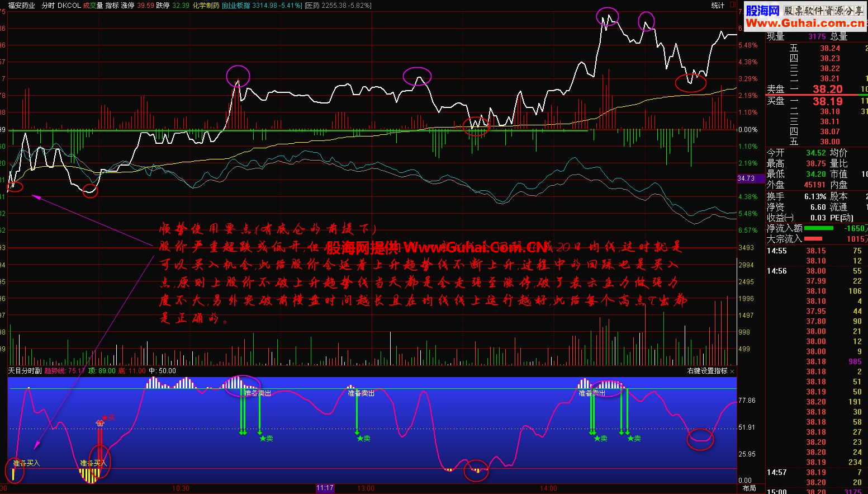Open the 布局 layout control at bottom right
The image size is (868, 494).
click(x=749, y=488)
